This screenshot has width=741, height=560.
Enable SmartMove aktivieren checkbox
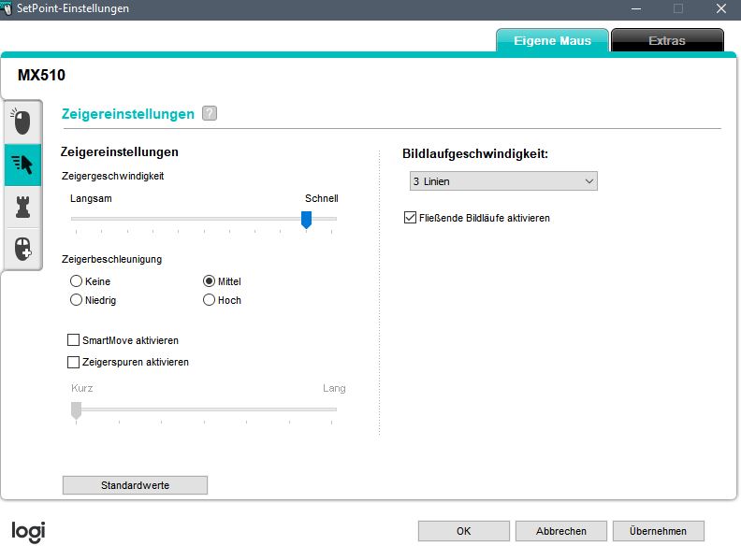tap(73, 340)
